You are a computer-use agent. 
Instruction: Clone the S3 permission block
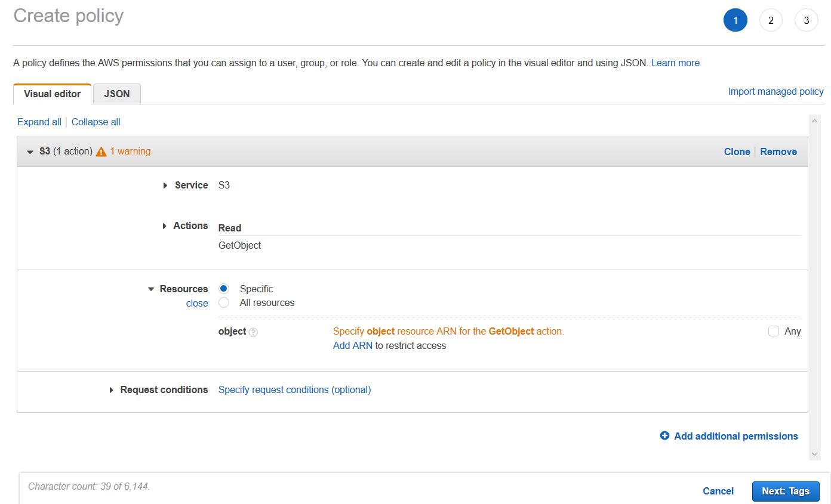click(737, 151)
